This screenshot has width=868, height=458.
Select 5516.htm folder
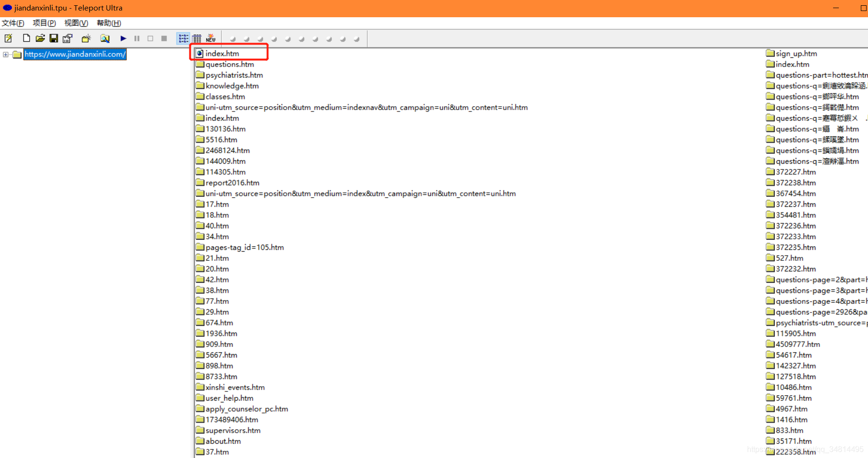(x=221, y=140)
